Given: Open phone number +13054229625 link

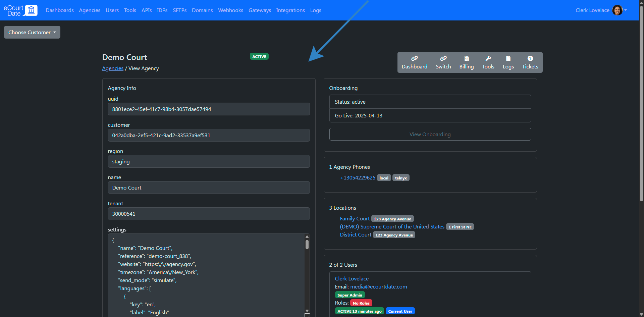Looking at the screenshot, I should [x=358, y=178].
